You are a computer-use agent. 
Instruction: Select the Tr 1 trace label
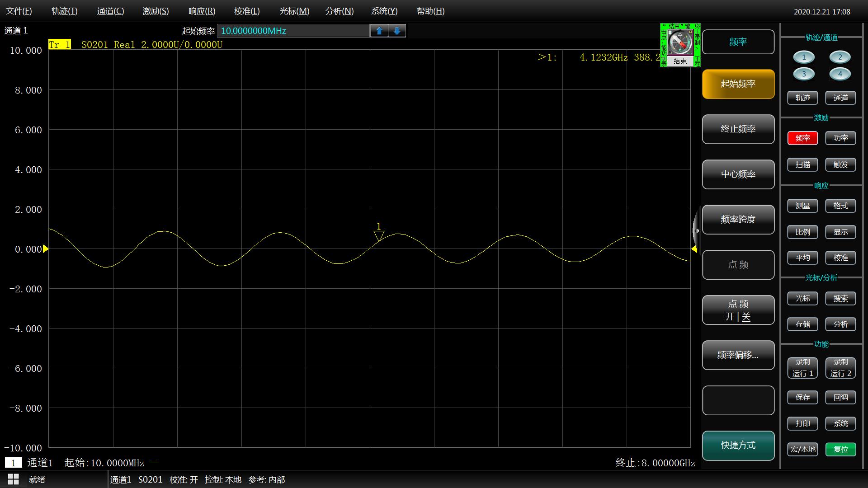click(x=60, y=44)
